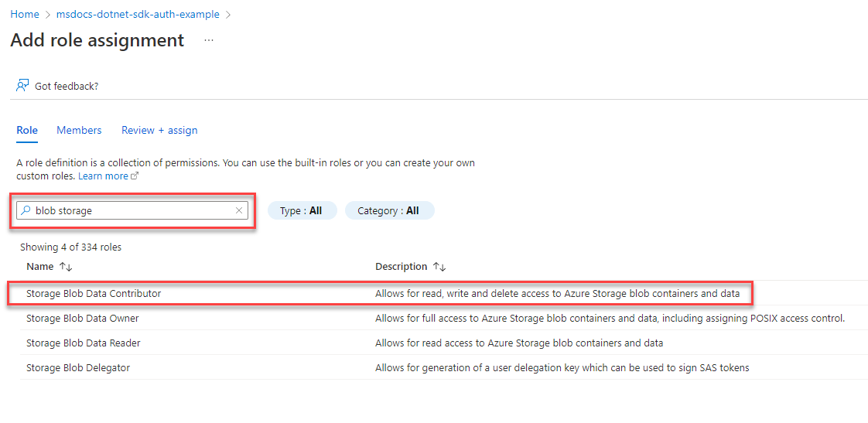This screenshot has height=423, width=868.
Task: Open the Category : All filter
Action: (390, 211)
